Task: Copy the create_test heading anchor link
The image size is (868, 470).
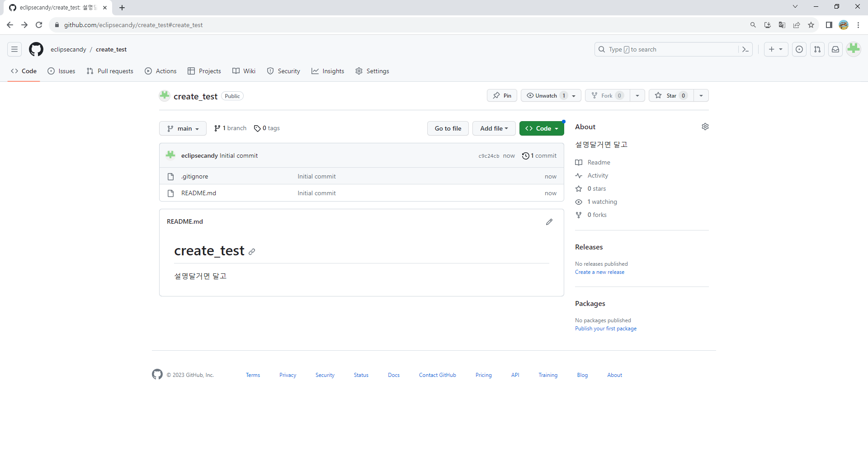Action: (252, 252)
